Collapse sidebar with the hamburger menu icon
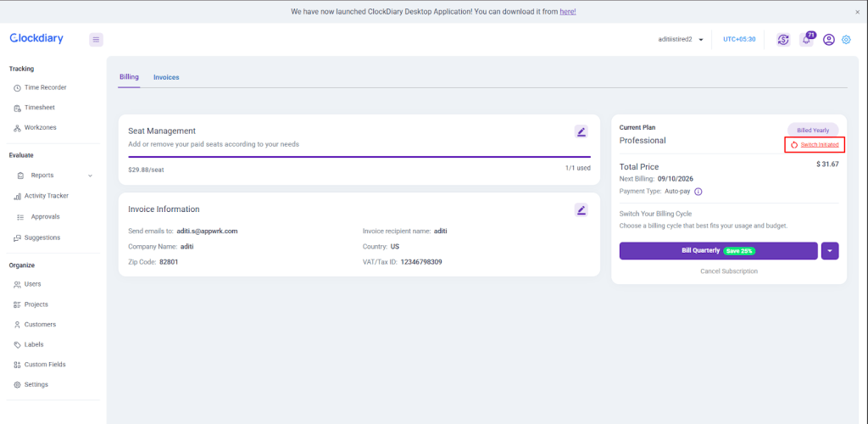This screenshot has width=868, height=424. (x=96, y=39)
